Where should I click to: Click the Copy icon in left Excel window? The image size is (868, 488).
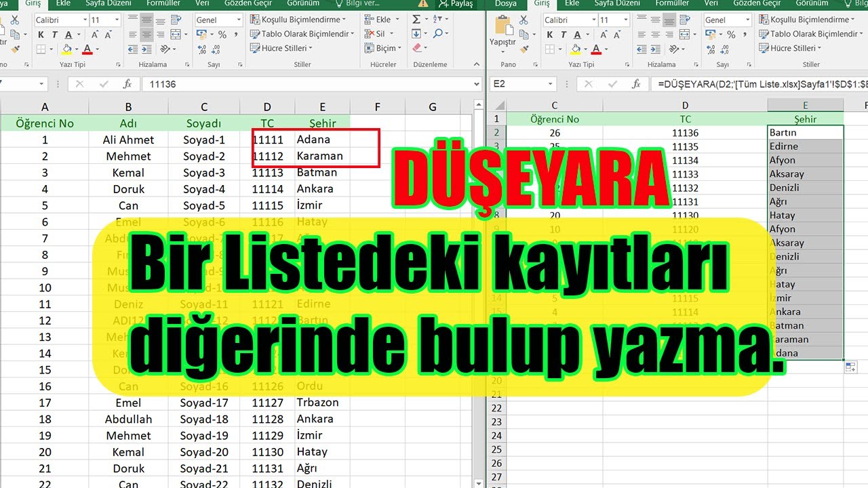point(16,35)
